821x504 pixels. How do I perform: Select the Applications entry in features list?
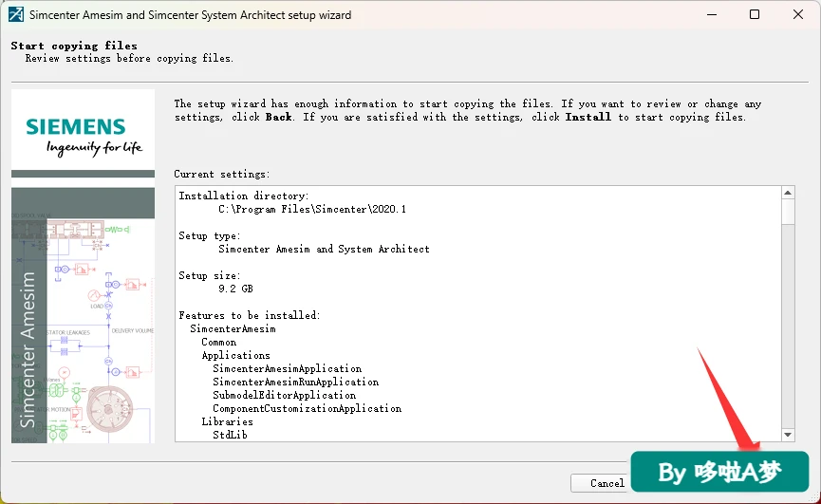click(x=235, y=355)
